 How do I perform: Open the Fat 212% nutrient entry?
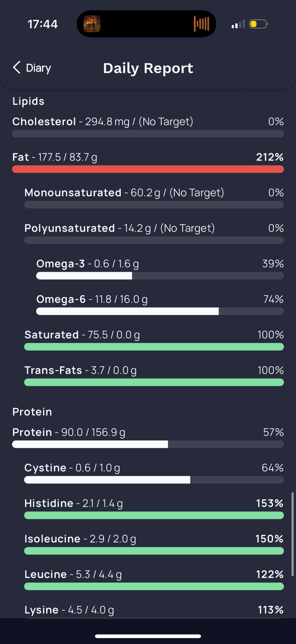(x=148, y=162)
